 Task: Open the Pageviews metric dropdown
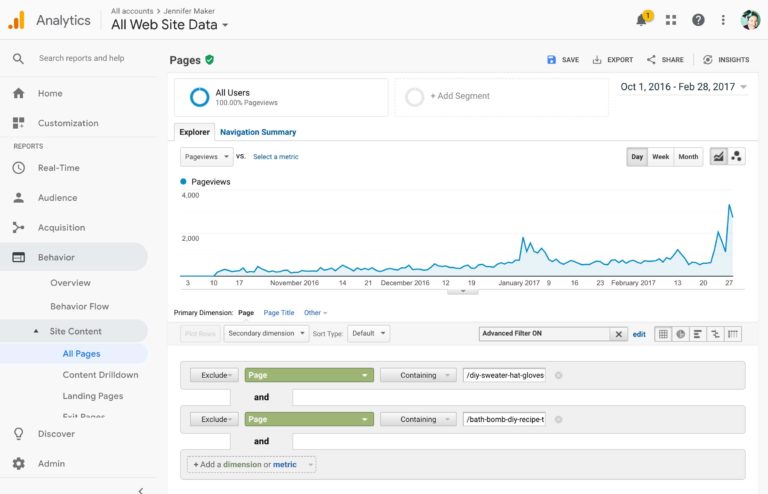click(x=207, y=157)
